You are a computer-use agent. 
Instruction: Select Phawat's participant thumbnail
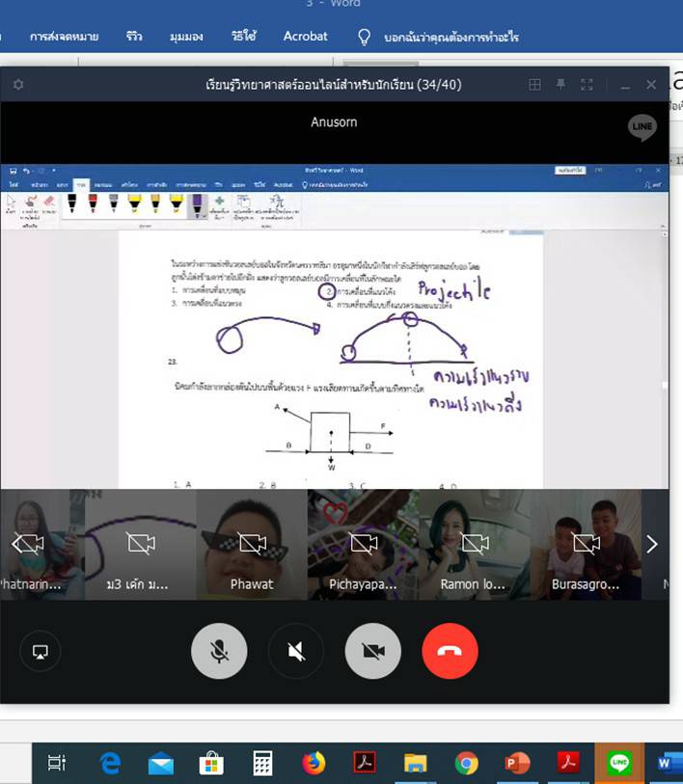252,545
